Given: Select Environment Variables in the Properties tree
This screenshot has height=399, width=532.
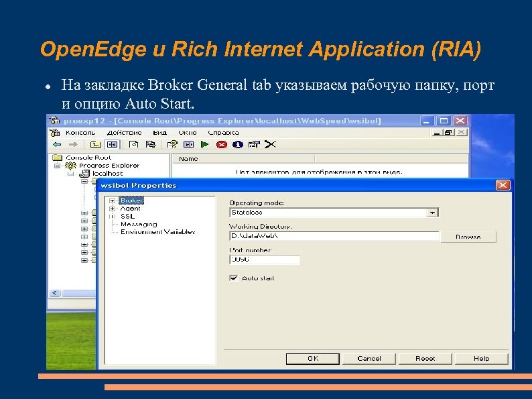Looking at the screenshot, I should (x=157, y=232).
